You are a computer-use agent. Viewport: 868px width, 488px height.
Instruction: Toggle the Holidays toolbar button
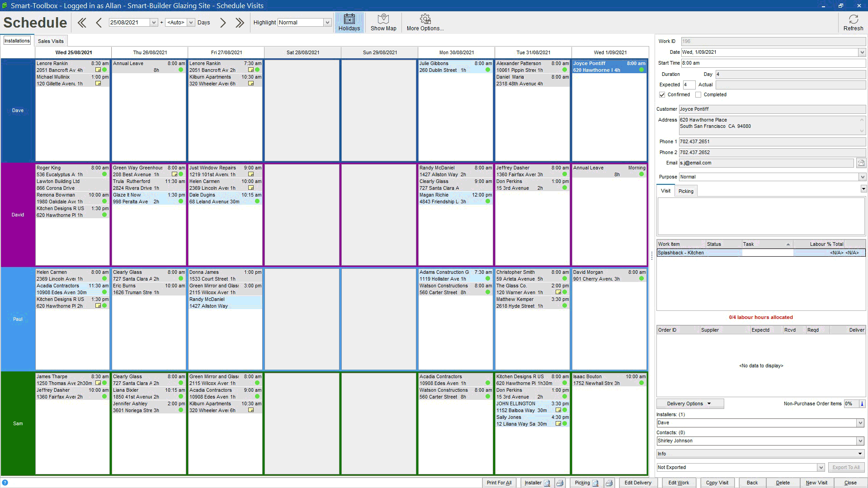[x=349, y=22]
